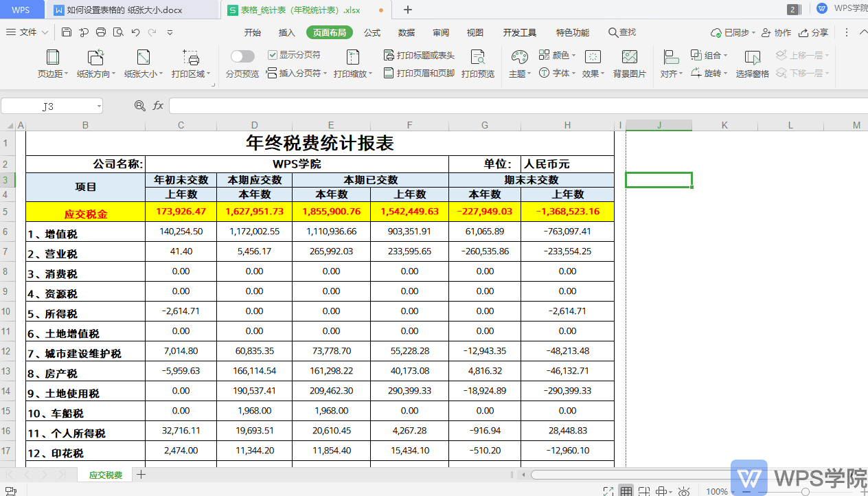The width and height of the screenshot is (868, 496).
Task: Open the 颜色 theme color picker
Action: [555, 55]
